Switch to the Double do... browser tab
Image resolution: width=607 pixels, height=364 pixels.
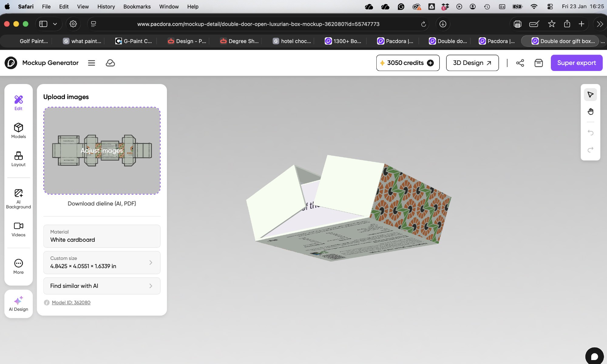(x=448, y=41)
